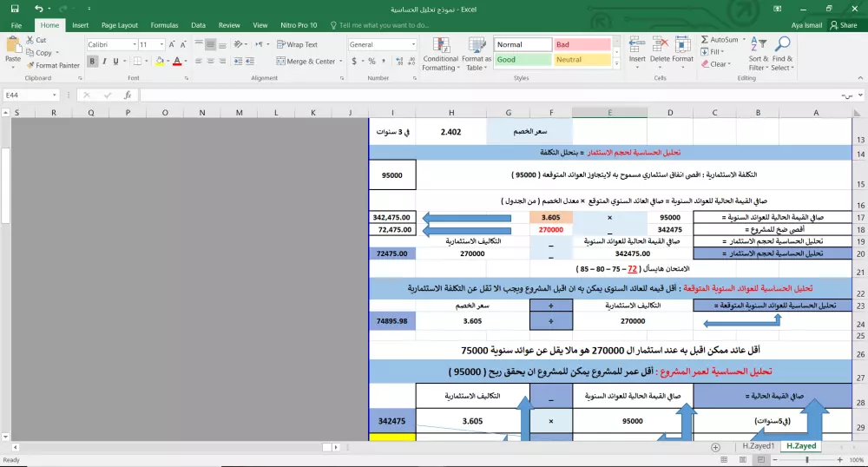Click the Decrease Indent icon
Image resolution: width=868 pixels, height=467 pixels.
click(250, 61)
